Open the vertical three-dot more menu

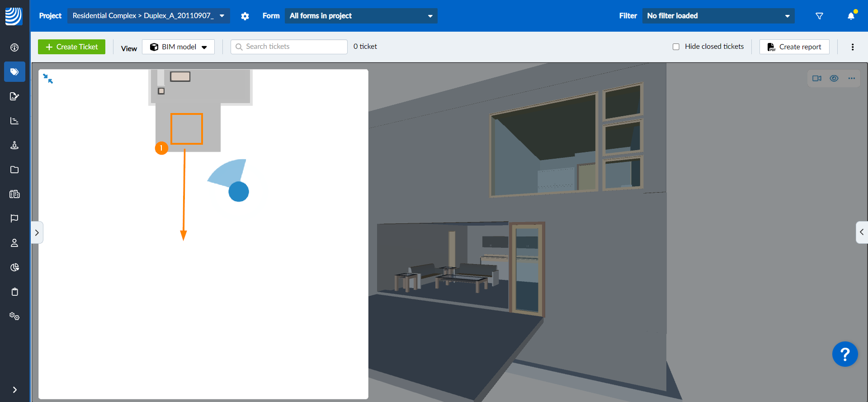tap(853, 47)
